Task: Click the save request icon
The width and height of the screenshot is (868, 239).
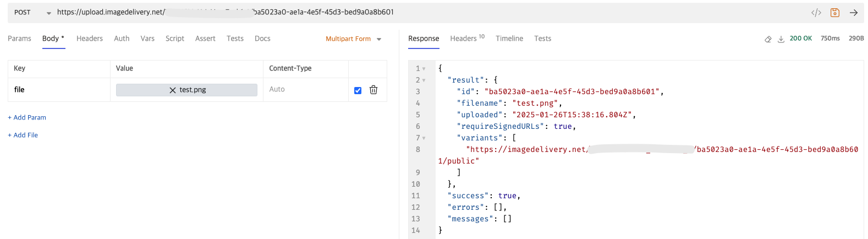Action: click(835, 13)
